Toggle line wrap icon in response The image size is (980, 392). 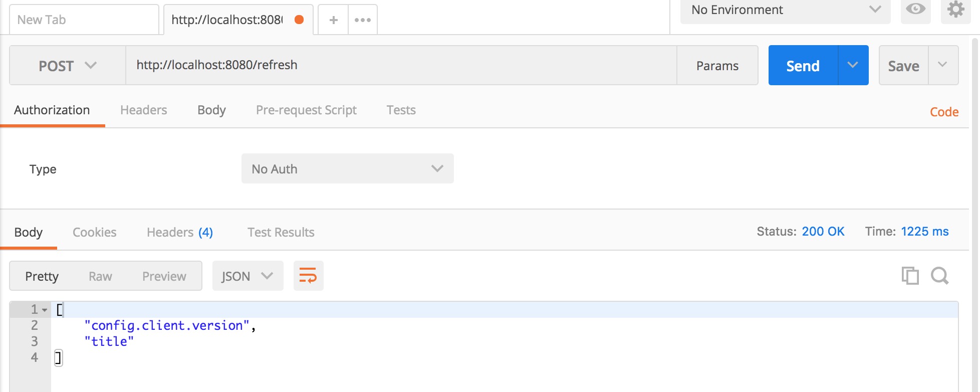308,276
